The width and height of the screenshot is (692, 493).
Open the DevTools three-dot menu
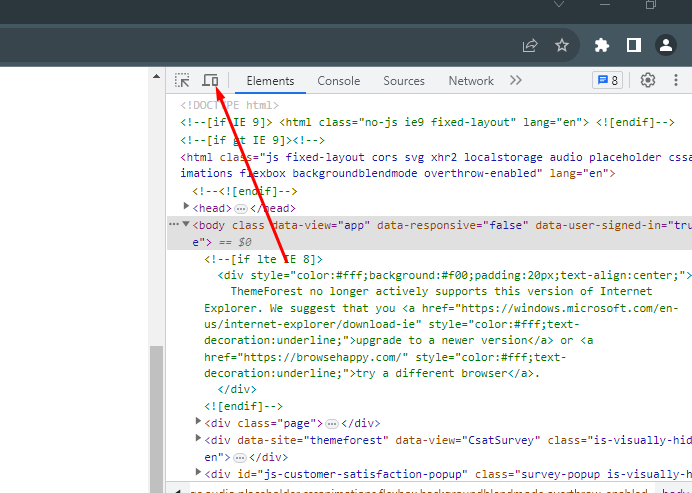pyautogui.click(x=676, y=80)
